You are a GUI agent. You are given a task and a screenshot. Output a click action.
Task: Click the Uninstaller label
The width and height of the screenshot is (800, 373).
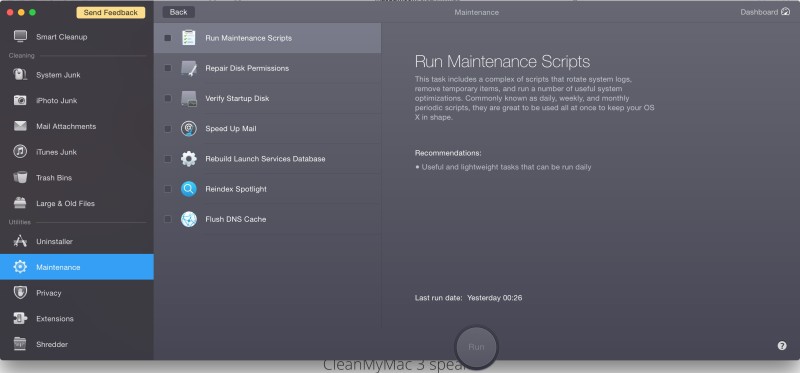point(54,241)
